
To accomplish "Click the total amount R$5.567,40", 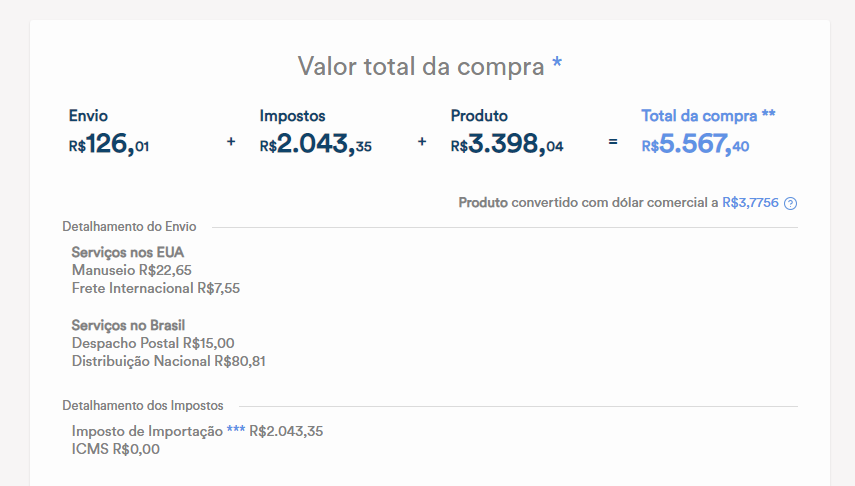I will [x=695, y=145].
